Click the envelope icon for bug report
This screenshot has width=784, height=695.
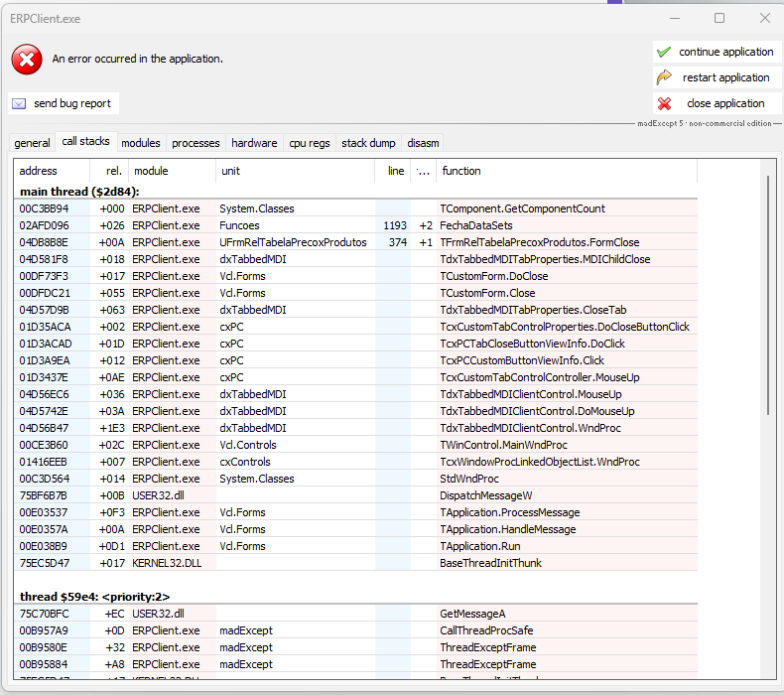click(x=19, y=103)
